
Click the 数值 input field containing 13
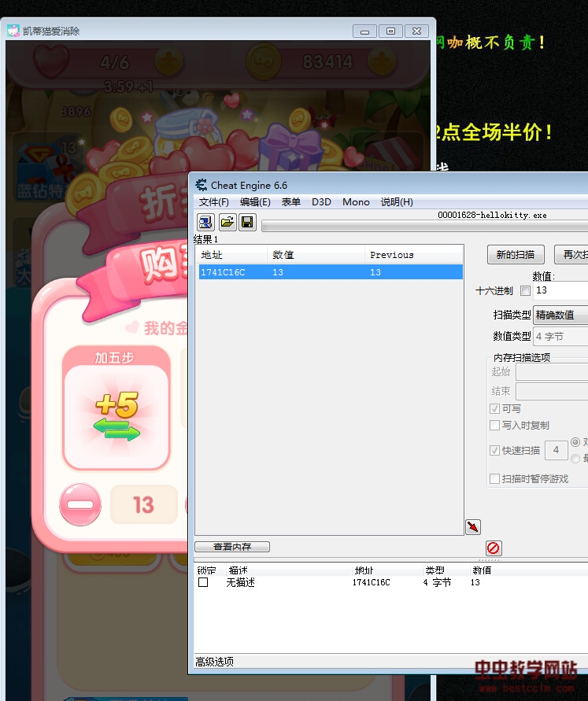coord(560,290)
